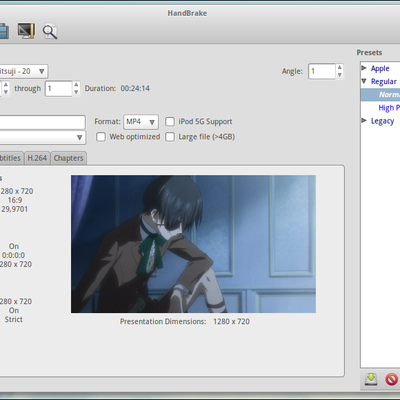
Task: Click the 'through' chapter number field
Action: [59, 89]
